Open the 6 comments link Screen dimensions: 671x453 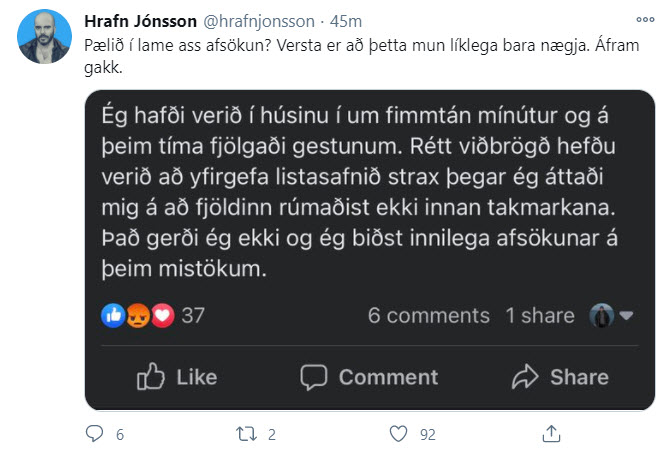(429, 316)
